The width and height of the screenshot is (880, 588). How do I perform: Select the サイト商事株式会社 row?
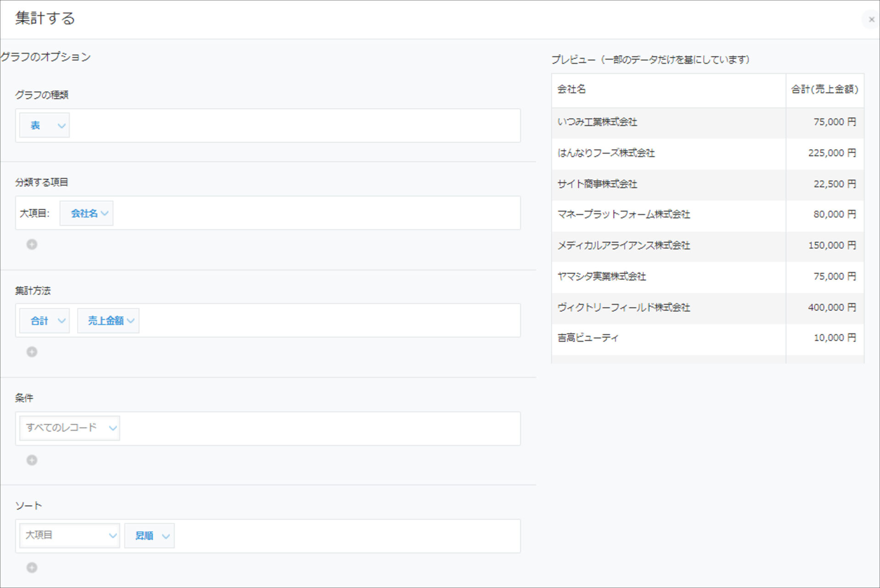(708, 185)
